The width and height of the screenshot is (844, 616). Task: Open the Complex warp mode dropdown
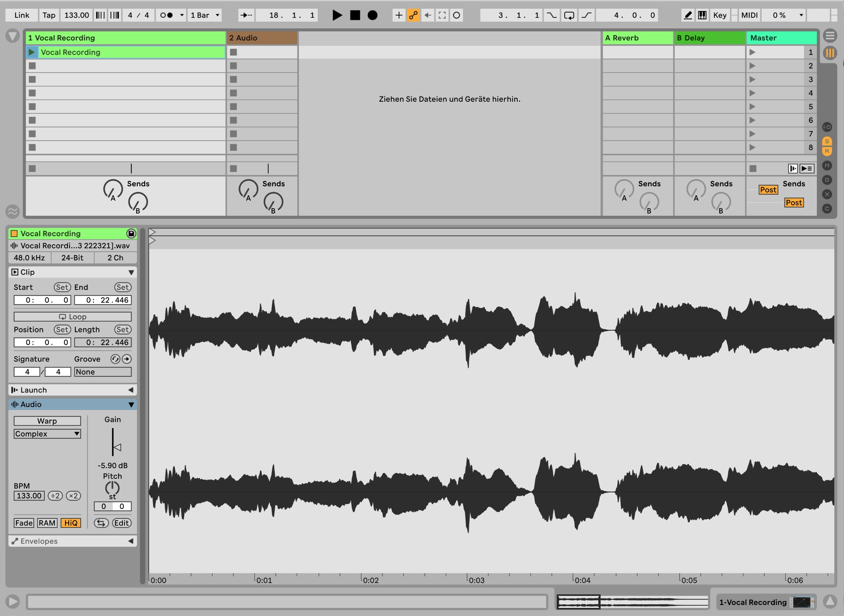(x=47, y=434)
